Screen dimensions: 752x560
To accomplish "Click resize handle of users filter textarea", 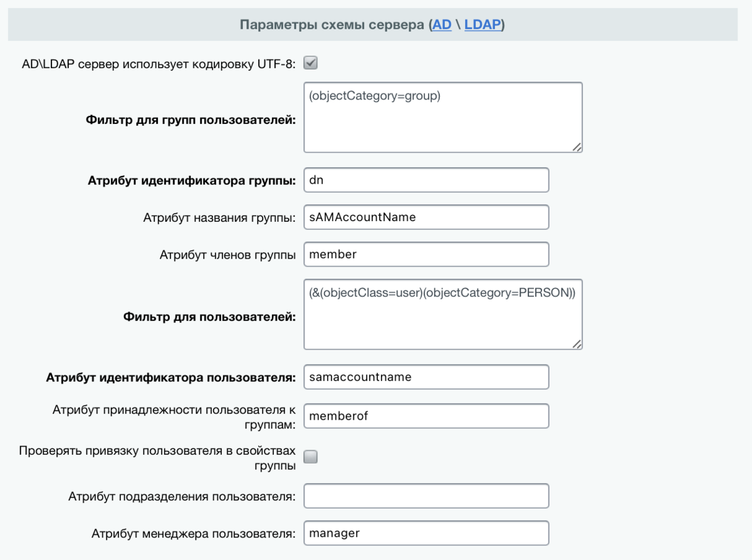I will pos(577,344).
